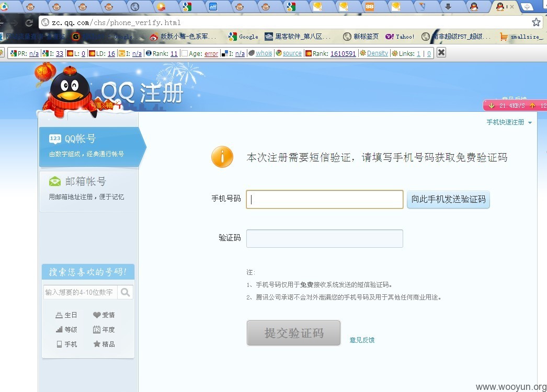Choose the 年度 year number category
This screenshot has height=392, width=547.
pos(104,330)
